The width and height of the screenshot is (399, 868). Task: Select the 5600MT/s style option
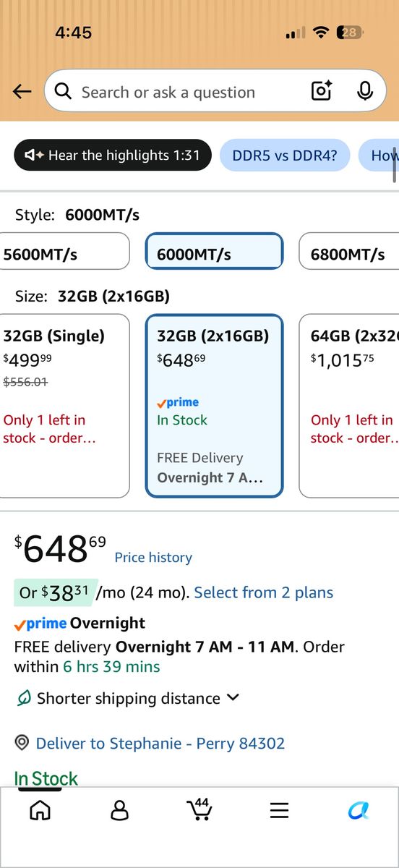(64, 252)
